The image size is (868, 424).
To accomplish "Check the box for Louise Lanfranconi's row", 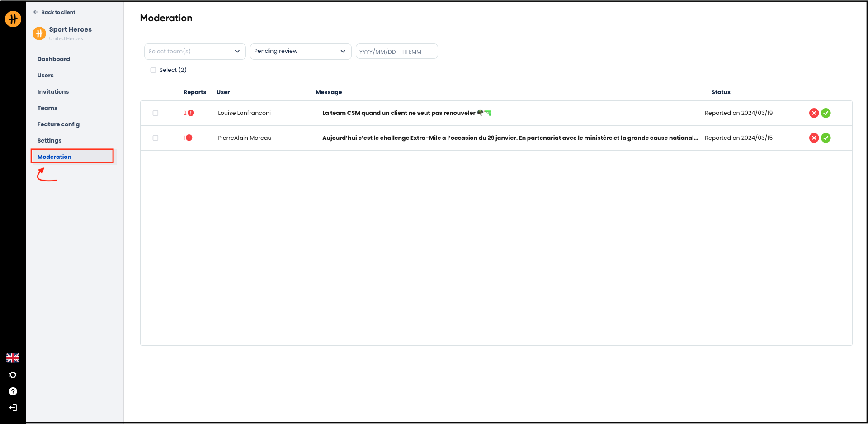I will [x=156, y=113].
